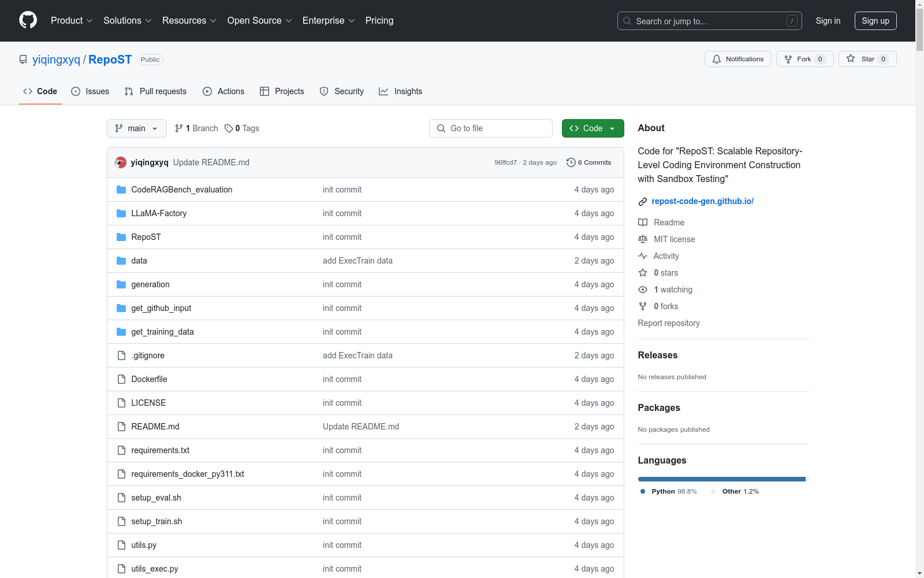
Task: Click the folder icon beside RepoST directory
Action: tap(121, 237)
